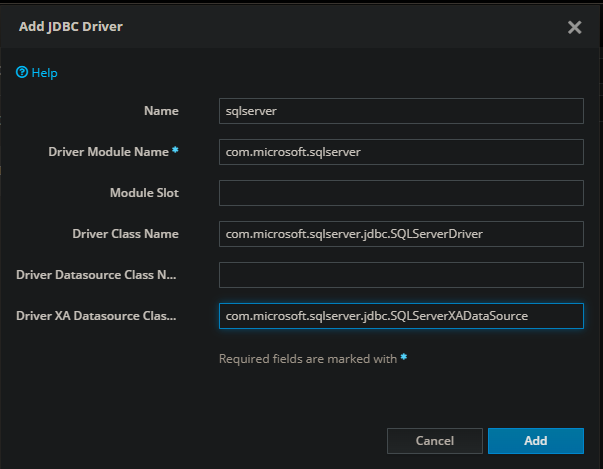The width and height of the screenshot is (603, 469).
Task: Click the Help question mark icon
Action: pyautogui.click(x=21, y=73)
